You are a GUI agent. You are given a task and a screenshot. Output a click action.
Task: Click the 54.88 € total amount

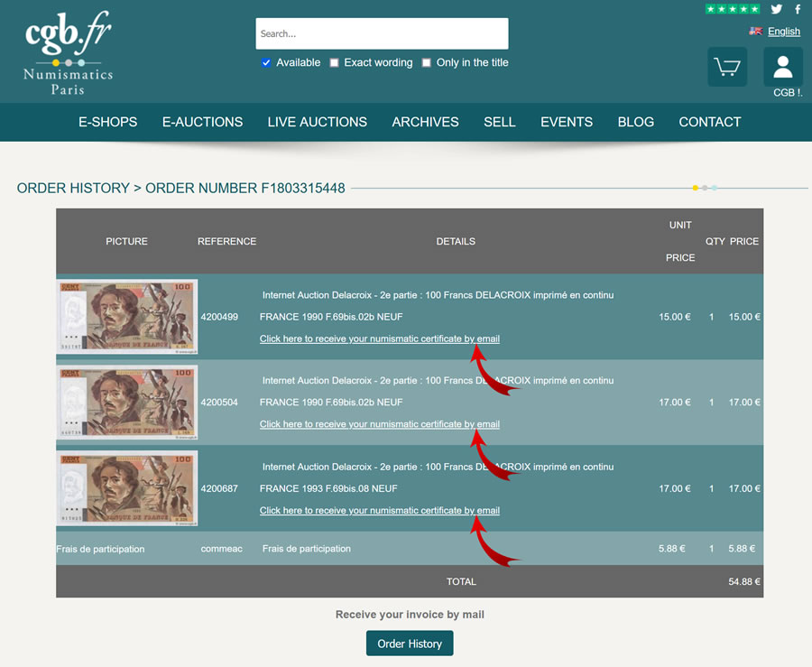point(744,581)
